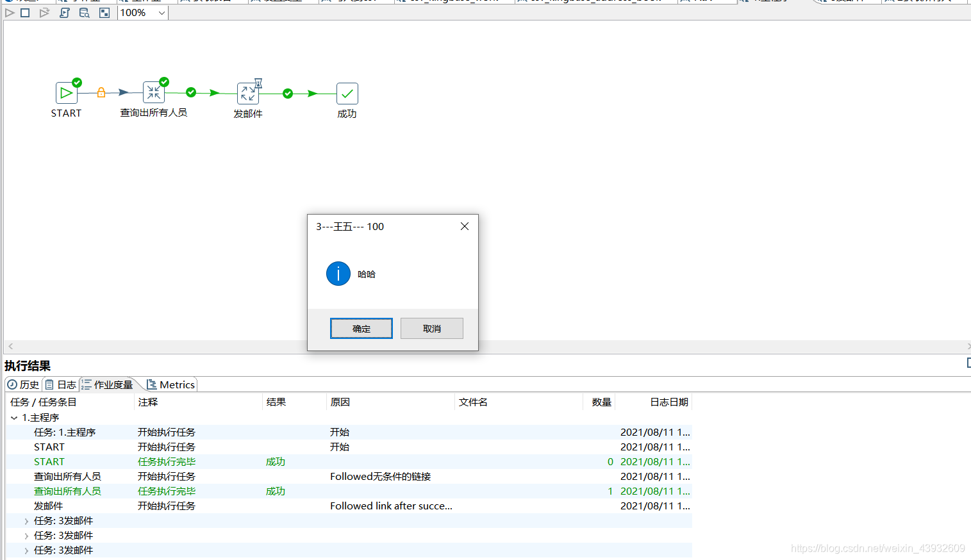Click the 日志日期 column header
The image size is (971, 560).
[x=654, y=402]
